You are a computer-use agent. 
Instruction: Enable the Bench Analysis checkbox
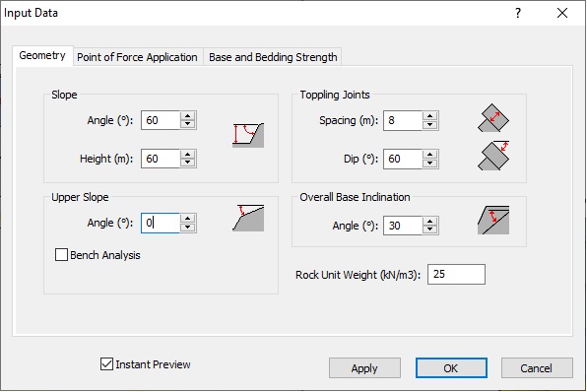61,255
